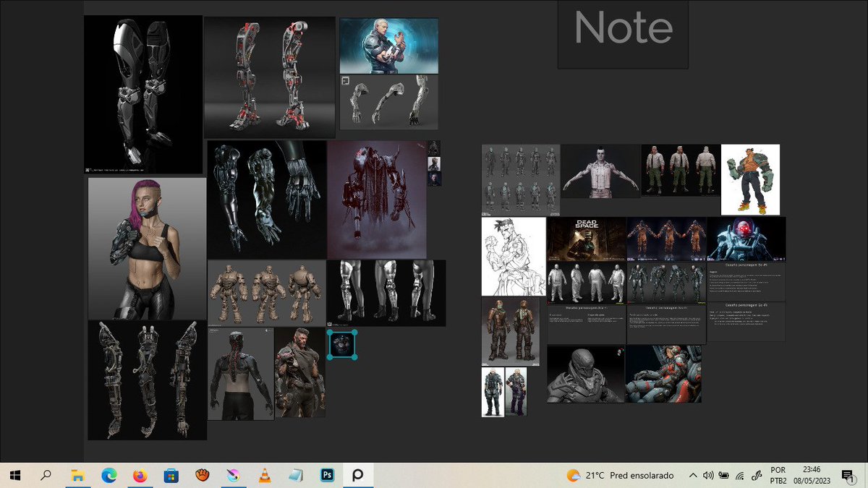
Task: Open Windows Search
Action: pos(46,476)
